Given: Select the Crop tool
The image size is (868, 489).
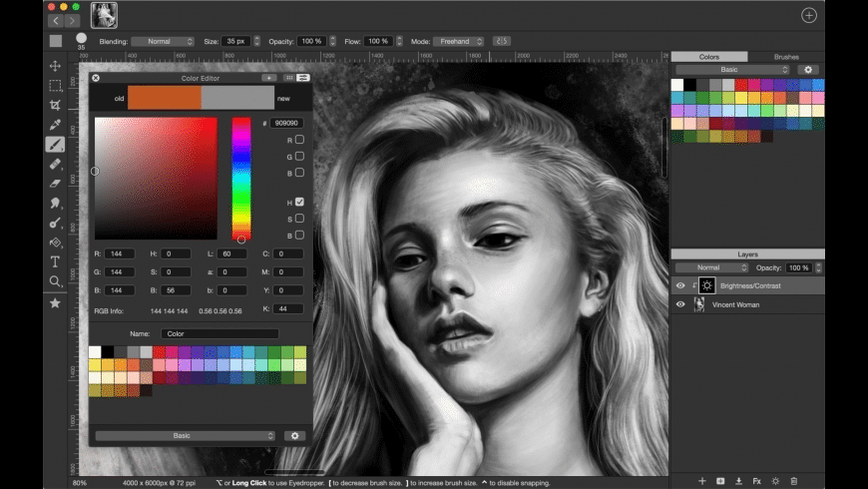Looking at the screenshot, I should click(x=56, y=105).
